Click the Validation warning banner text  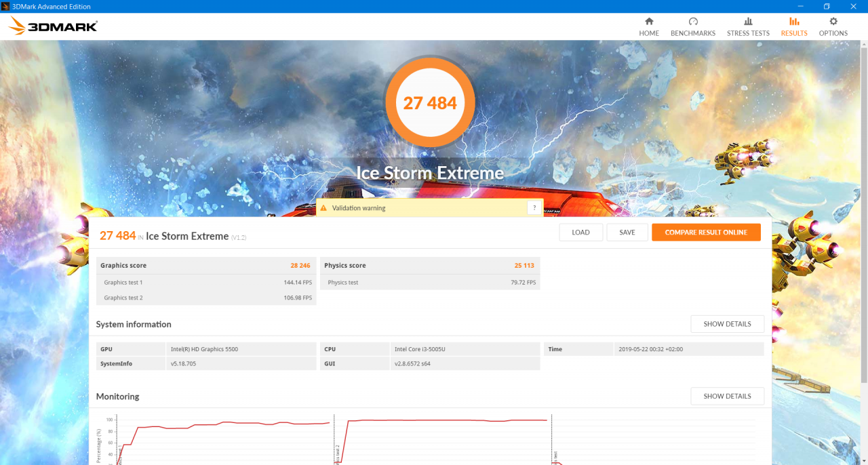tap(359, 208)
